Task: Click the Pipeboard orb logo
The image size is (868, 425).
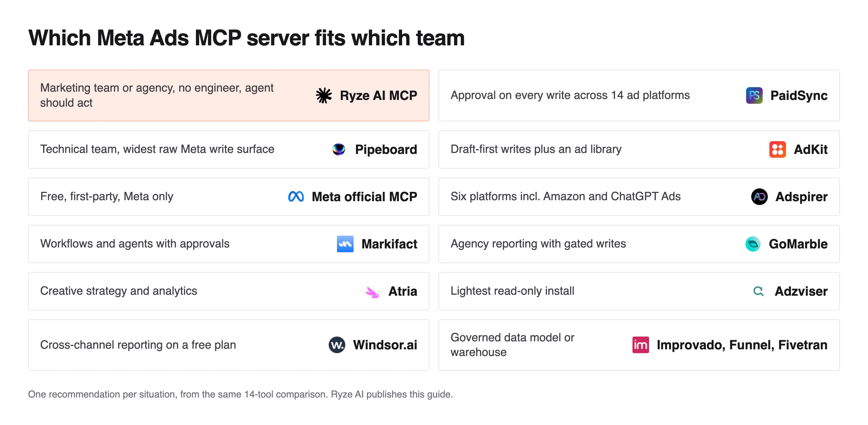Action: [x=339, y=149]
